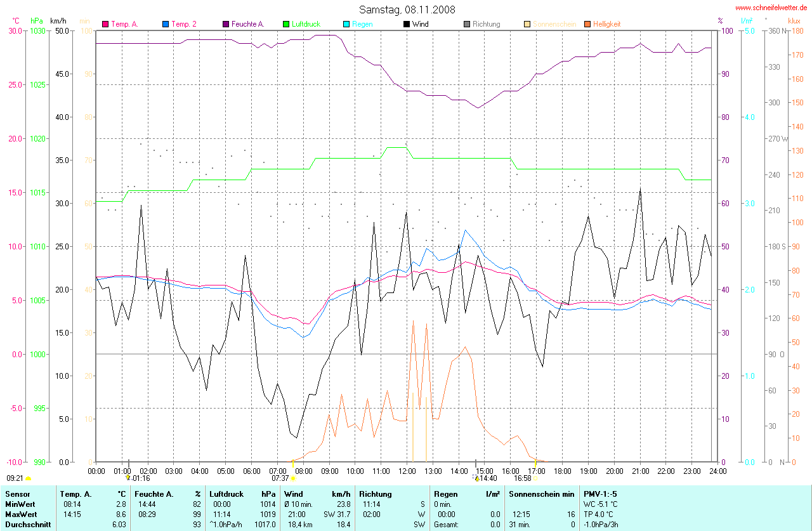
Task: Click the moonrise marker icon at 14:40
Action: (x=476, y=478)
